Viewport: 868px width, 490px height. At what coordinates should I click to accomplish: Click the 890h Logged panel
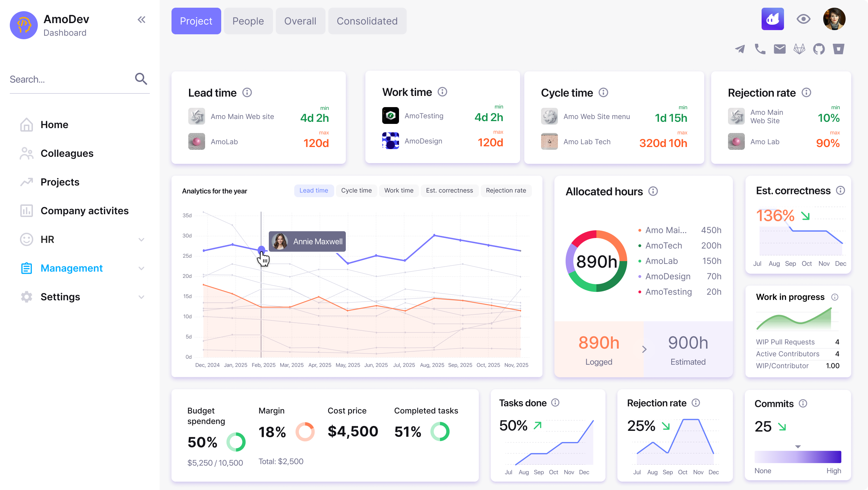pos(599,349)
